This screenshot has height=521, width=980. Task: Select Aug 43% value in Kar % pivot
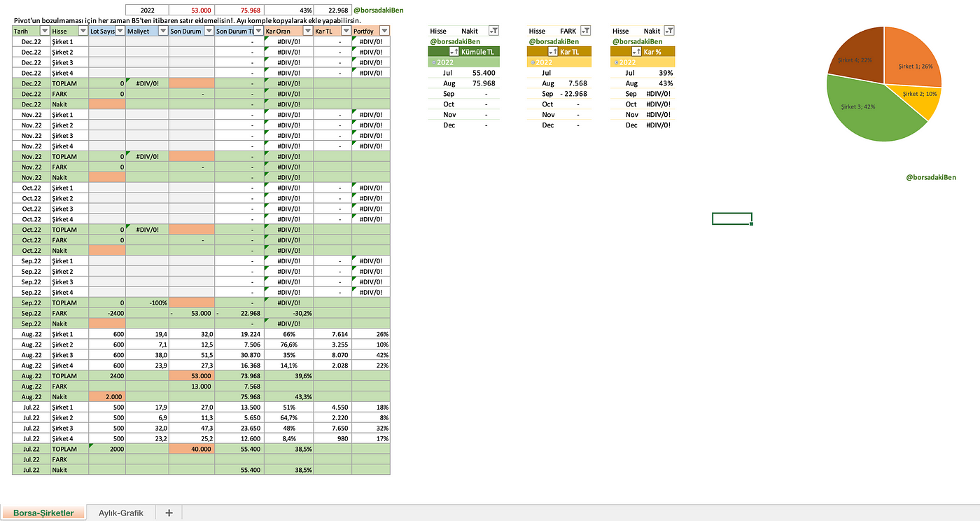(665, 83)
